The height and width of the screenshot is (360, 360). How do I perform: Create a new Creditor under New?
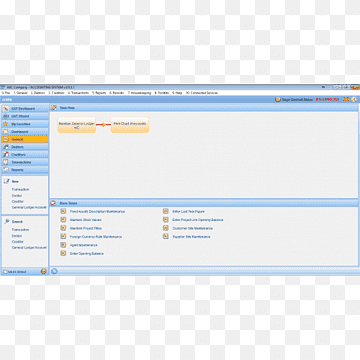[x=18, y=202]
